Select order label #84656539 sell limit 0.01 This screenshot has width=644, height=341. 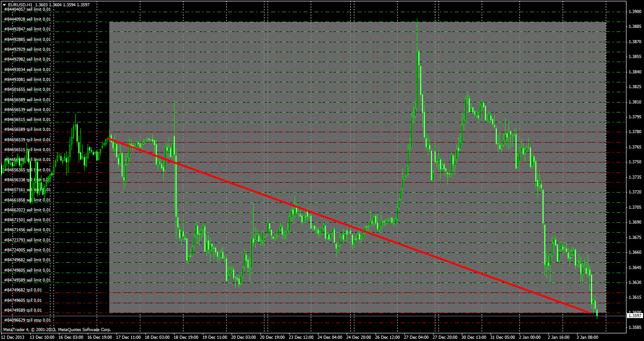[x=27, y=110]
